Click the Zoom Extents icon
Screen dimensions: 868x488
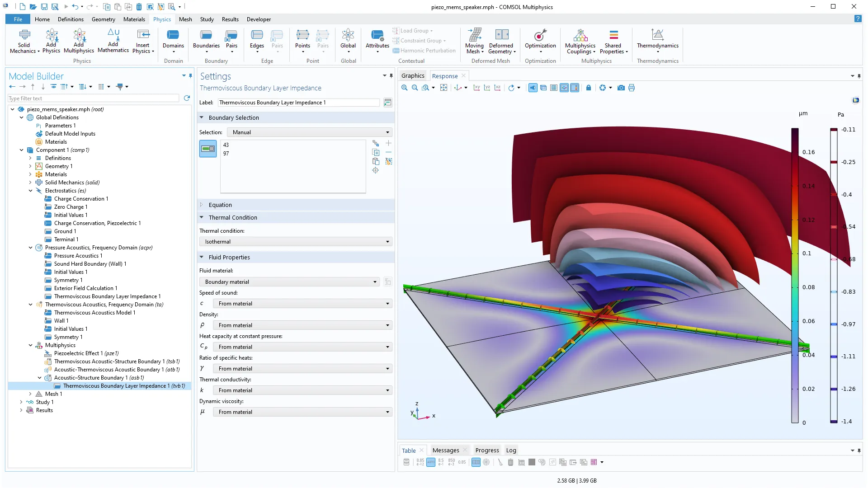point(443,88)
